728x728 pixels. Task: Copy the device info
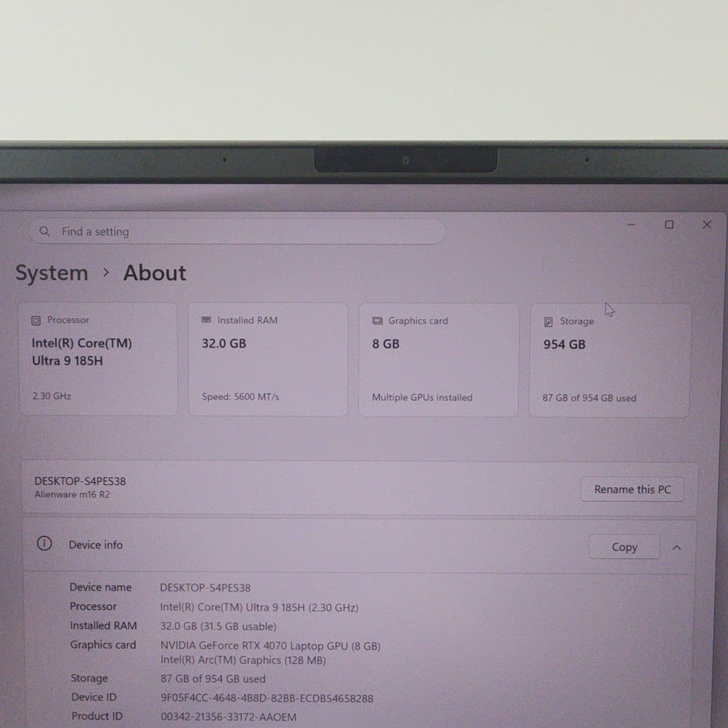[x=624, y=547]
